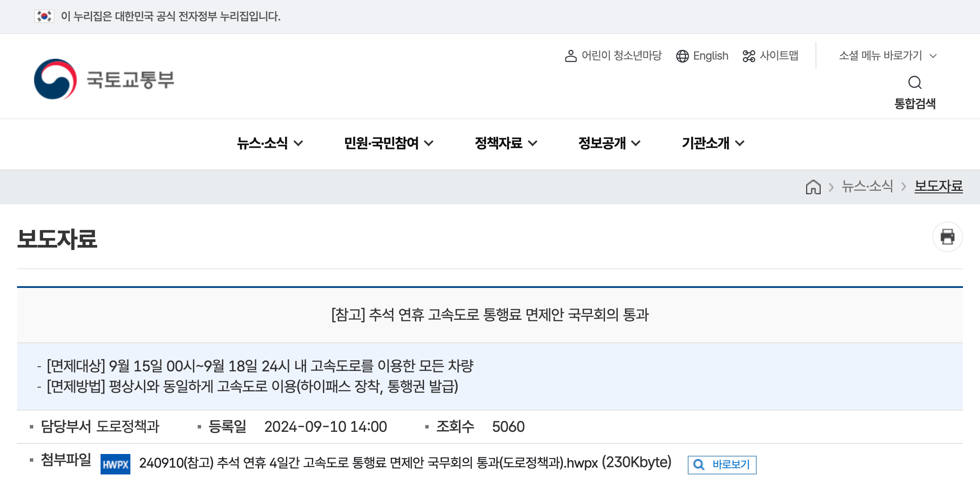This screenshot has width=980, height=477.
Task: Expand the 정책자료 menu chevron
Action: click(x=533, y=144)
